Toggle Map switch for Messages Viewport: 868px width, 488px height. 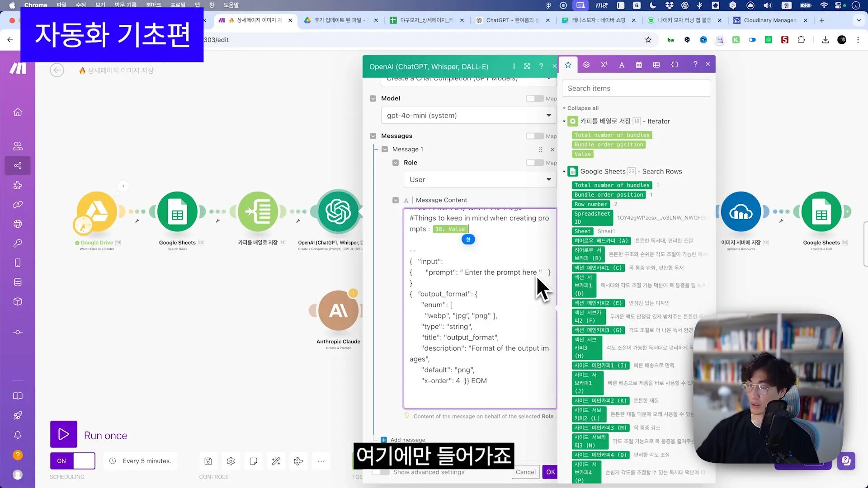click(x=534, y=136)
